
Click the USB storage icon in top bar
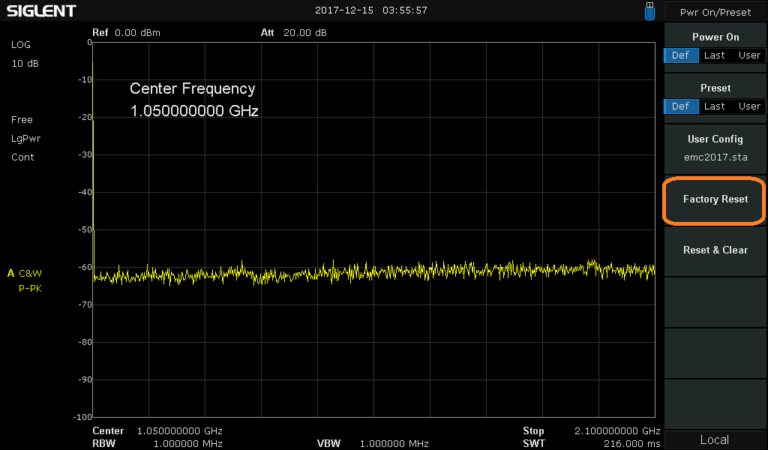651,11
